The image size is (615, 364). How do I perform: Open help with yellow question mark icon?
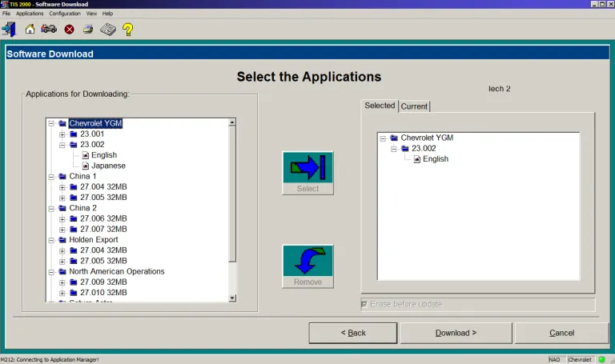coord(128,30)
